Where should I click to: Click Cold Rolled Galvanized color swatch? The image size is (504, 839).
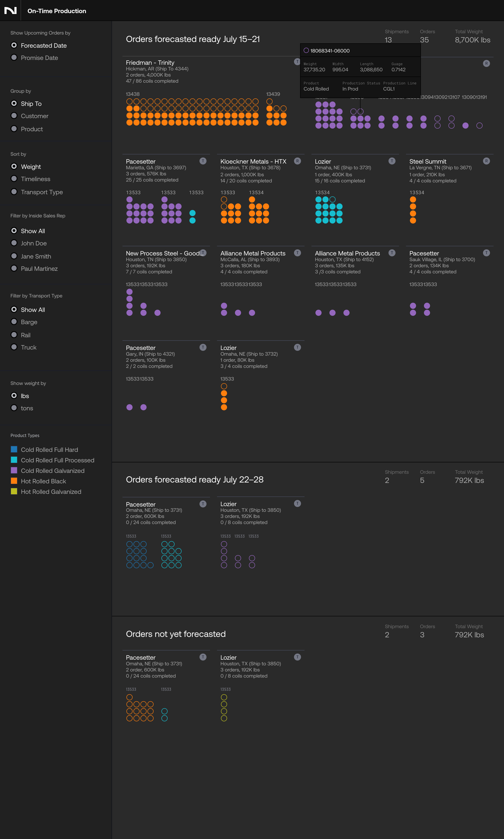pos(14,470)
